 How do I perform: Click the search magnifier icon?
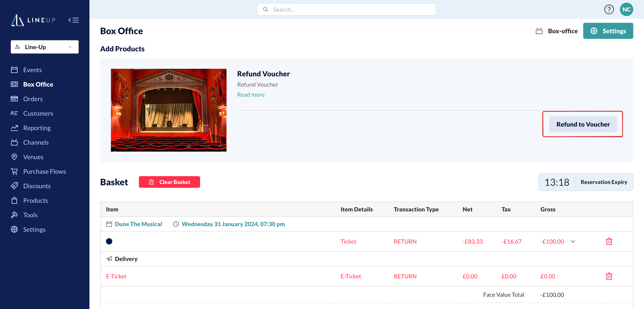pyautogui.click(x=265, y=9)
